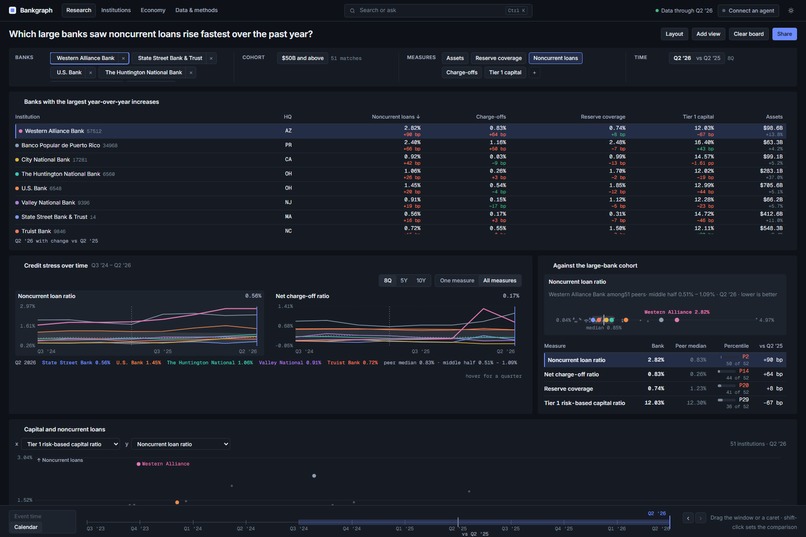This screenshot has width=806, height=537.
Task: Open the $50B and above cohort selector
Action: pos(303,58)
